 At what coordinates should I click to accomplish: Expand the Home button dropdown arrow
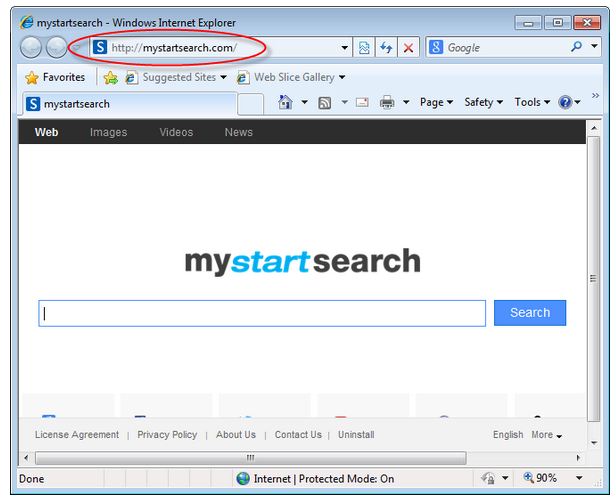[304, 103]
